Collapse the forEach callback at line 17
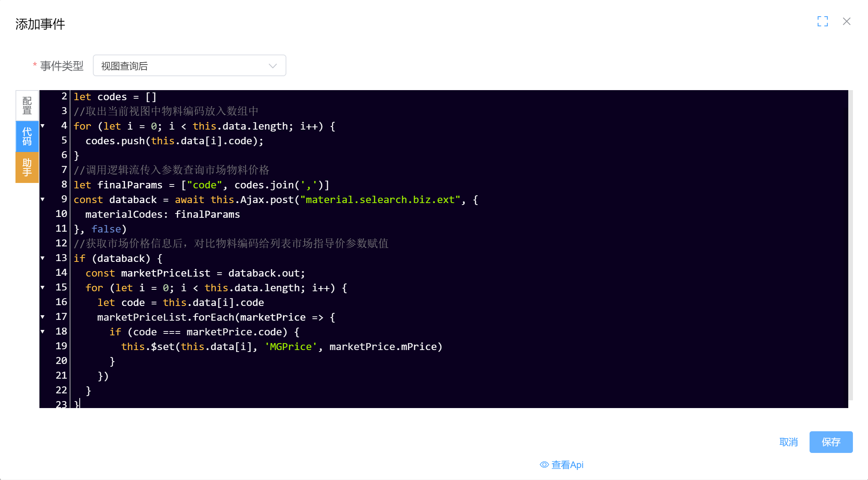Image resolution: width=868 pixels, height=480 pixels. coord(43,317)
